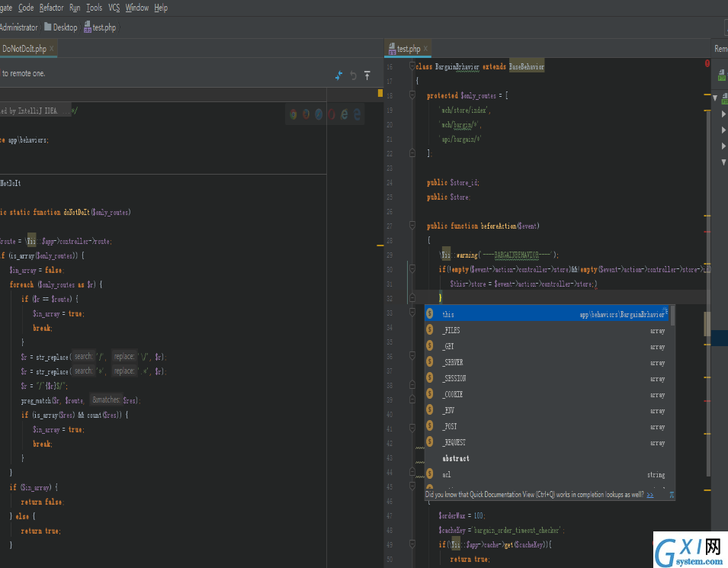The image size is (728, 568).
Task: Select the _FILES completion suggestion
Action: click(548, 330)
